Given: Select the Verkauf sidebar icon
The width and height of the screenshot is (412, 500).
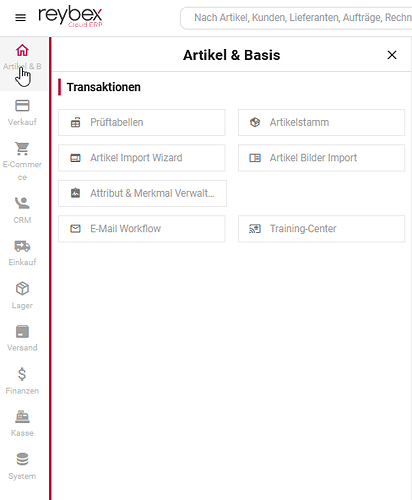Looking at the screenshot, I should pyautogui.click(x=22, y=106).
